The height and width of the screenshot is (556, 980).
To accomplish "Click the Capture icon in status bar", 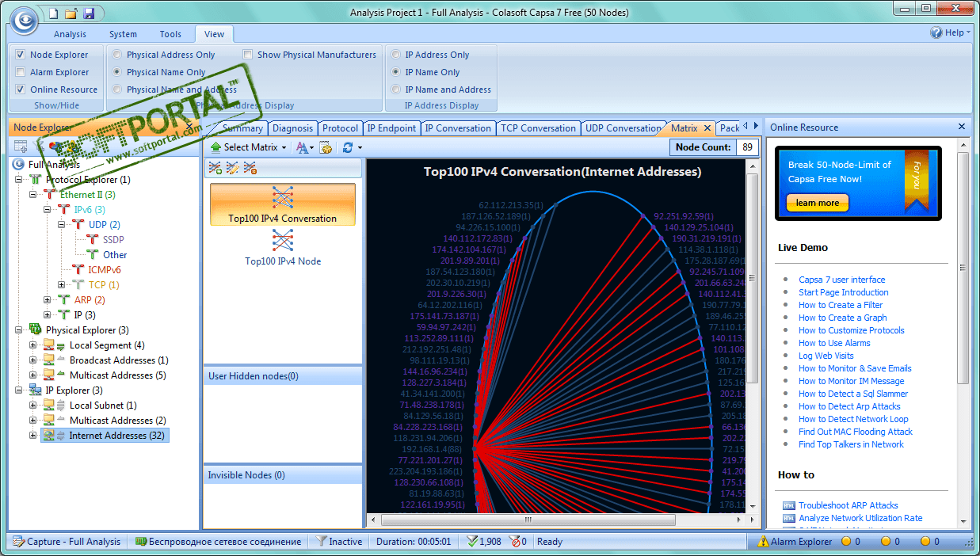I will pyautogui.click(x=18, y=542).
